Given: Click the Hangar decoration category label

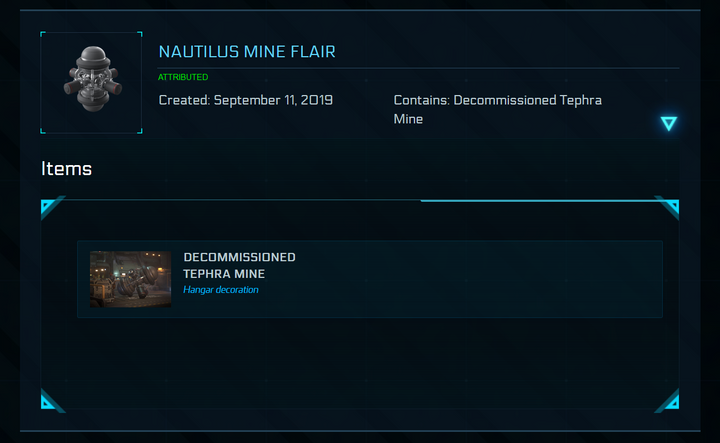Looking at the screenshot, I should (220, 290).
